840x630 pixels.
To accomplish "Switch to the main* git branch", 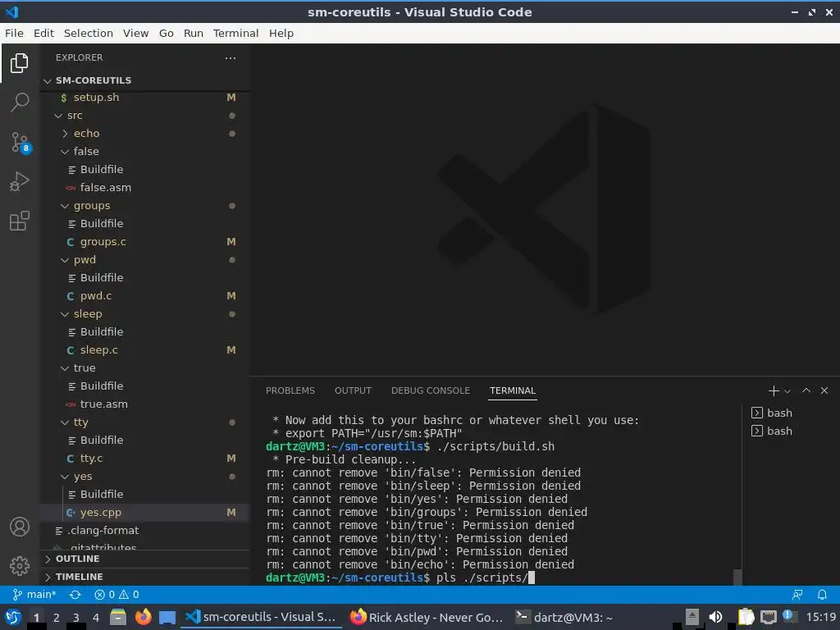I will [34, 595].
